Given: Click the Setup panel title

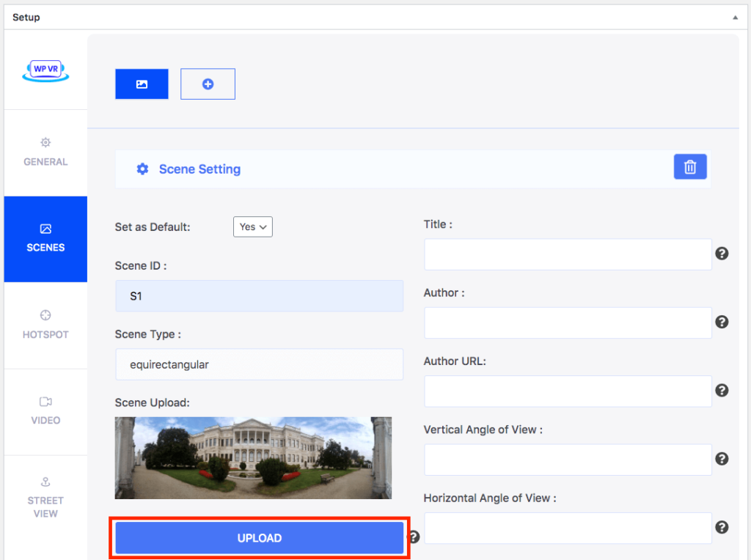Looking at the screenshot, I should coord(26,18).
